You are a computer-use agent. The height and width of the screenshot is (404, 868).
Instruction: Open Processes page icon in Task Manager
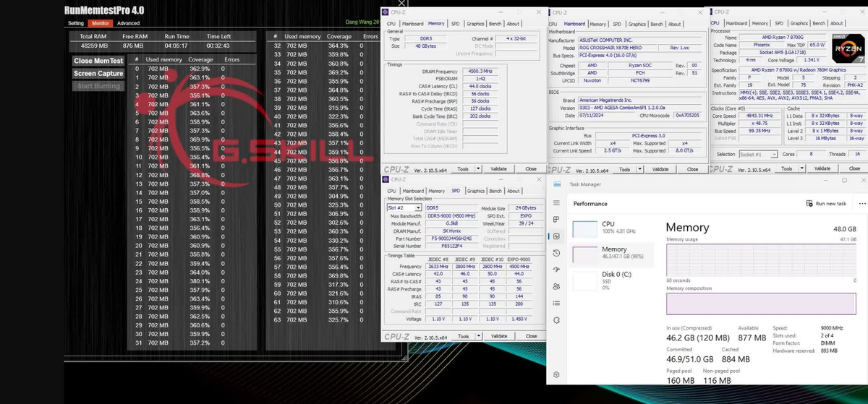click(x=556, y=220)
